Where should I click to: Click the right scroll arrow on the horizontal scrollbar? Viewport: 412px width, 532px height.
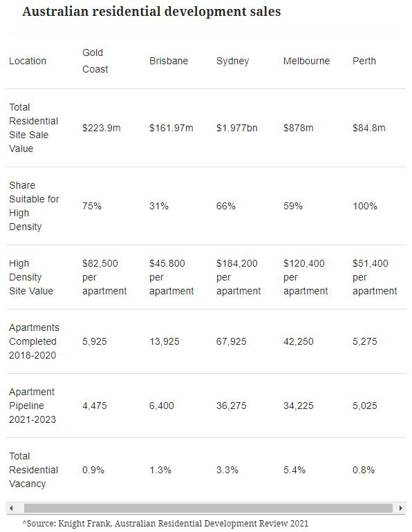pos(401,508)
